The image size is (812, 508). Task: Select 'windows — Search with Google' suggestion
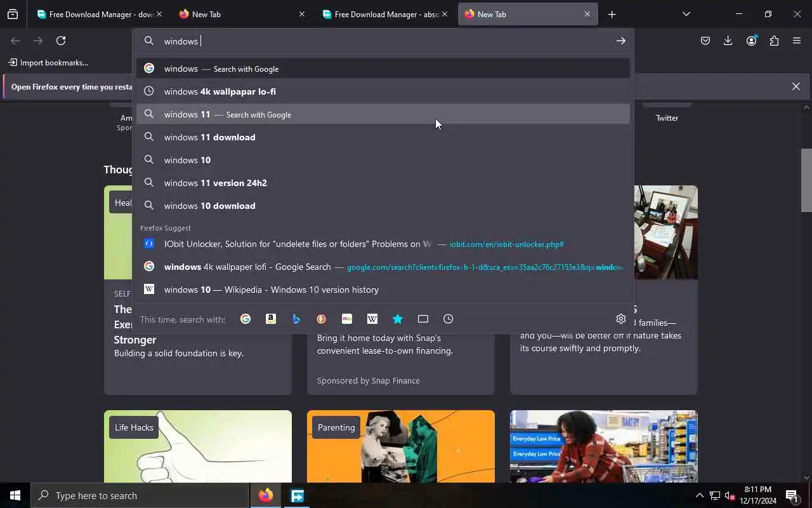[x=383, y=69]
